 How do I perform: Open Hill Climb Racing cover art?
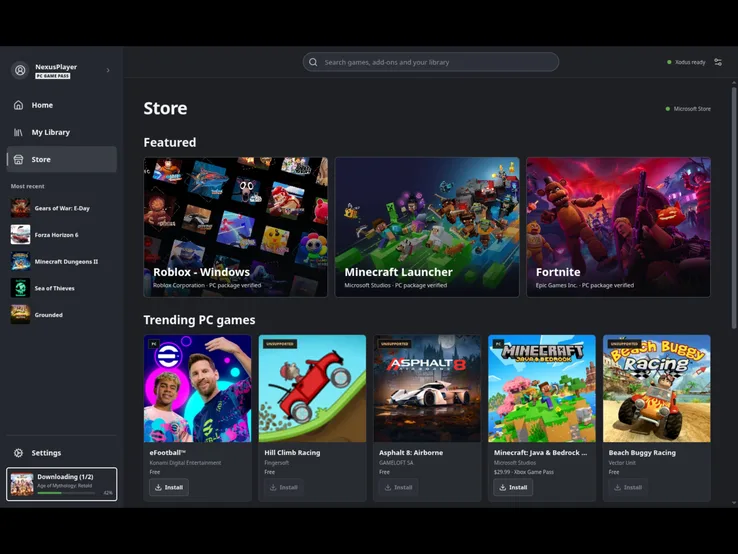point(313,388)
